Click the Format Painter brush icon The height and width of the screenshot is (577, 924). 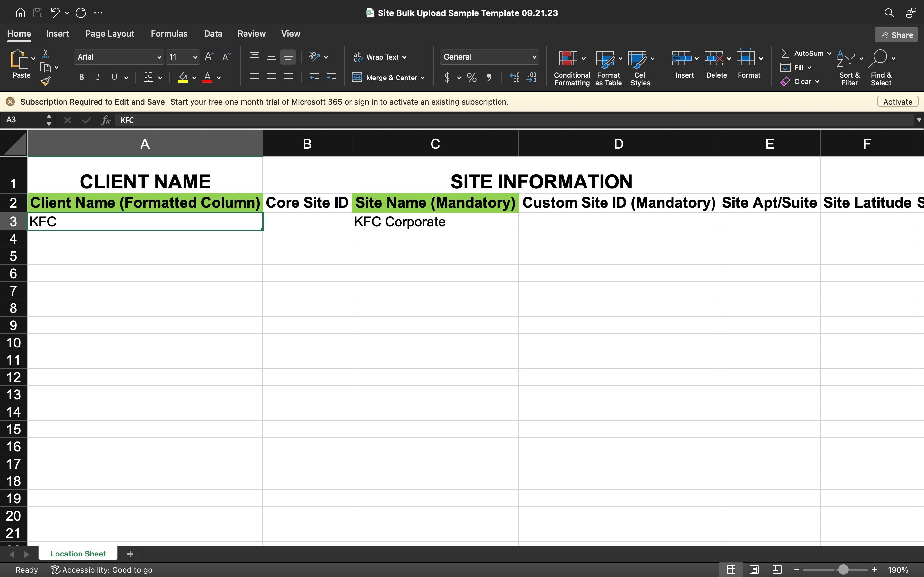(46, 81)
